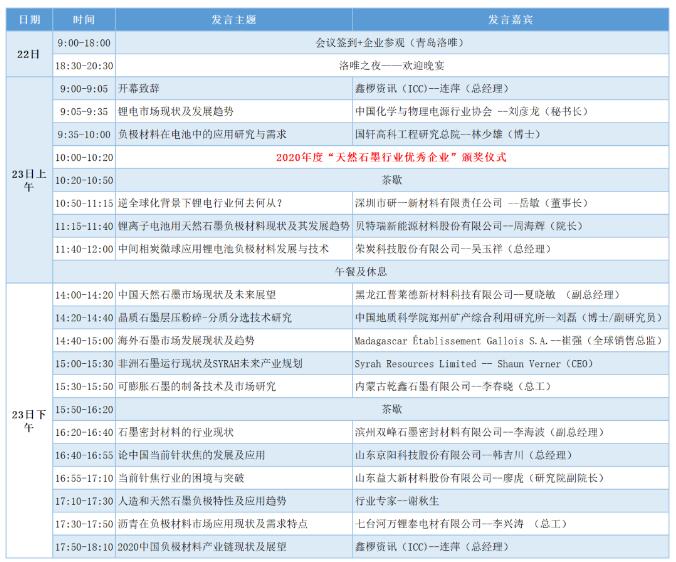
Task: Click 行业专家 speaker cell
Action: tap(510, 501)
